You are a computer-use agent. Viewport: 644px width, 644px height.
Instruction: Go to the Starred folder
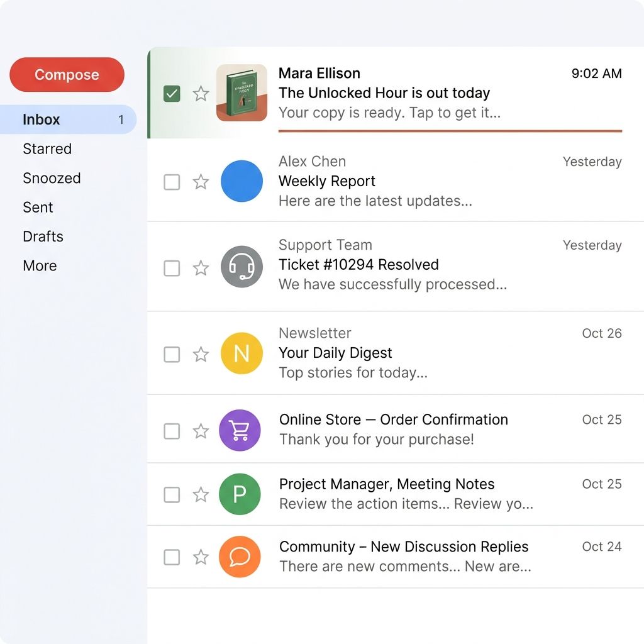[47, 148]
